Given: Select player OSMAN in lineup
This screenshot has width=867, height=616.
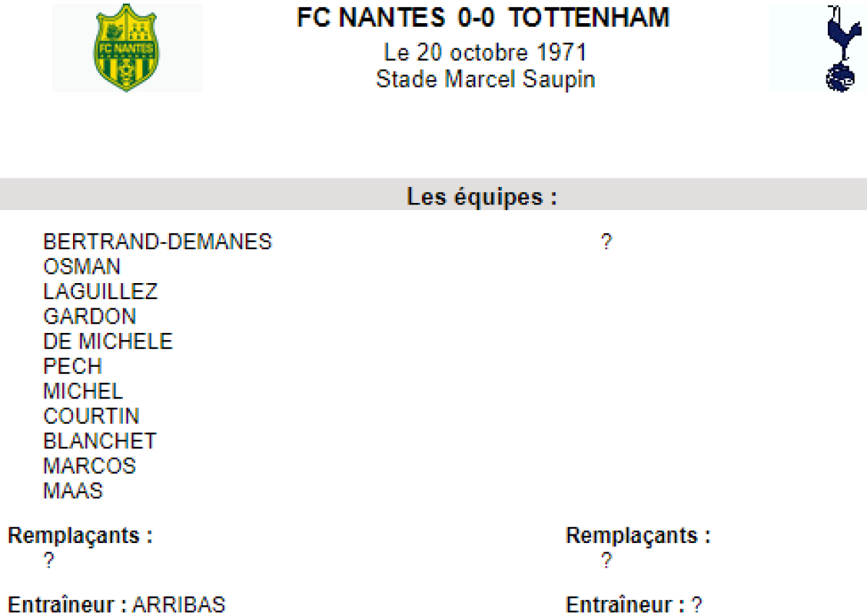Looking at the screenshot, I should point(82,267).
